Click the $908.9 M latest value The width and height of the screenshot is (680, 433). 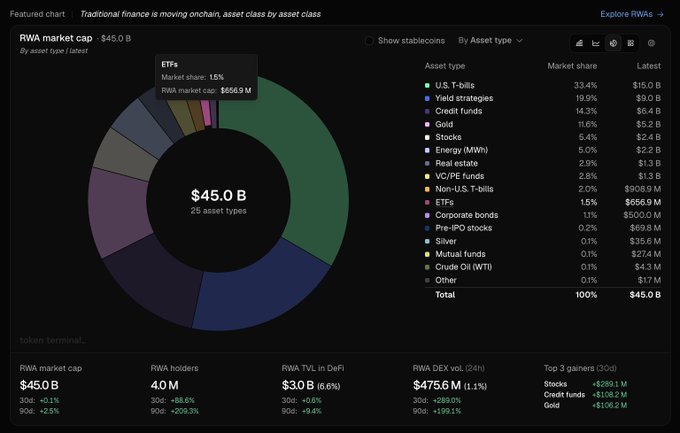[642, 189]
